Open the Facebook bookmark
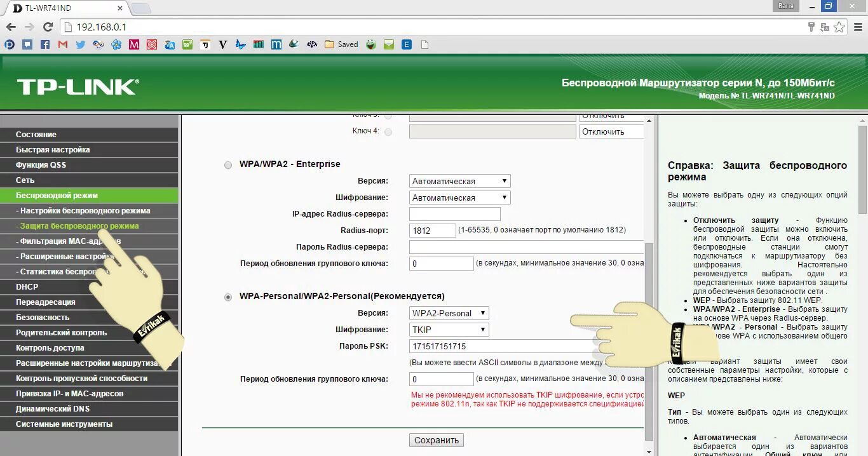The image size is (868, 456). 44,44
